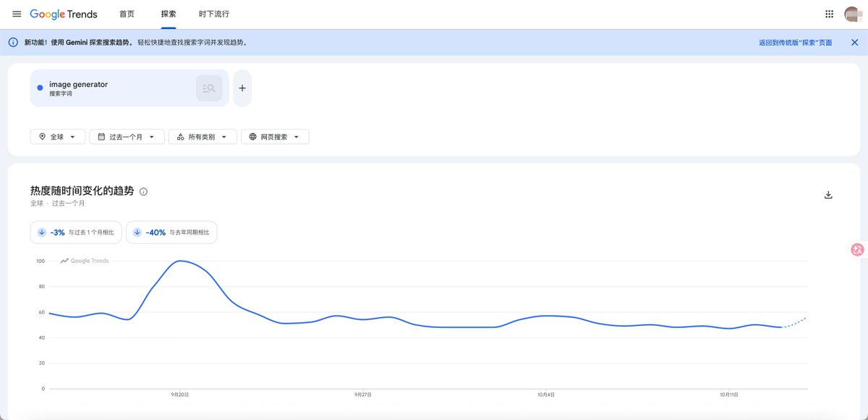Click the pink floating extension icon
Image resolution: width=868 pixels, height=420 pixels.
tap(858, 250)
